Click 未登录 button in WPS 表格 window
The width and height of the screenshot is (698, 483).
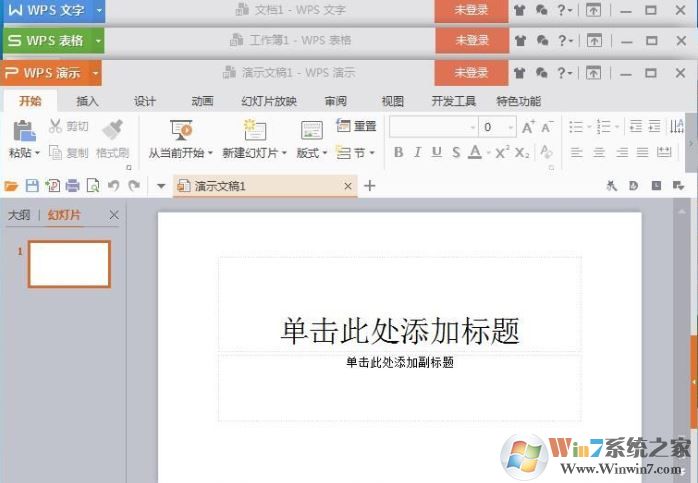coord(472,41)
